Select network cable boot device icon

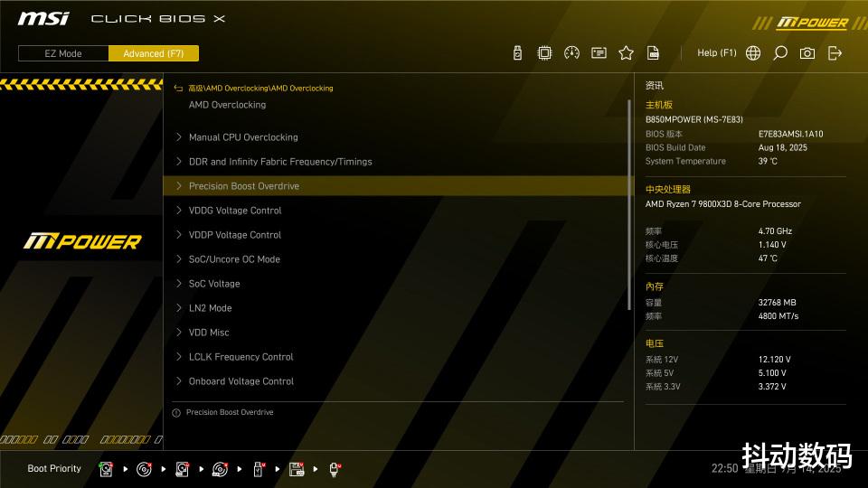335,469
